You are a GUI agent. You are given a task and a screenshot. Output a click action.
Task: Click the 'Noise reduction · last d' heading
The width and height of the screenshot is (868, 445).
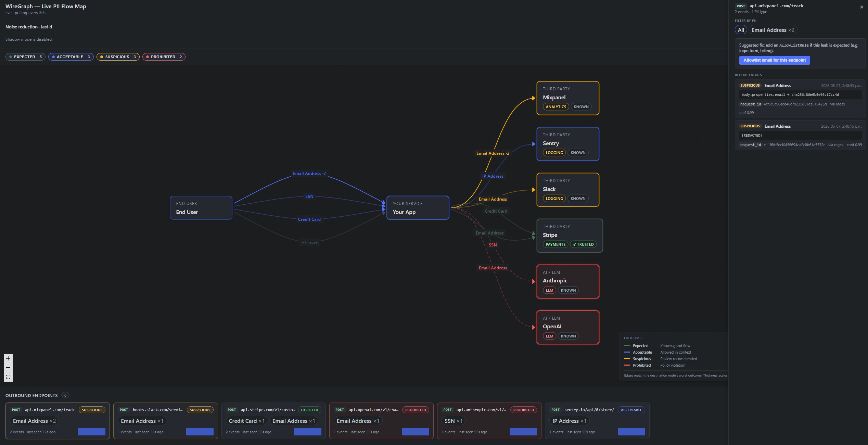click(29, 27)
